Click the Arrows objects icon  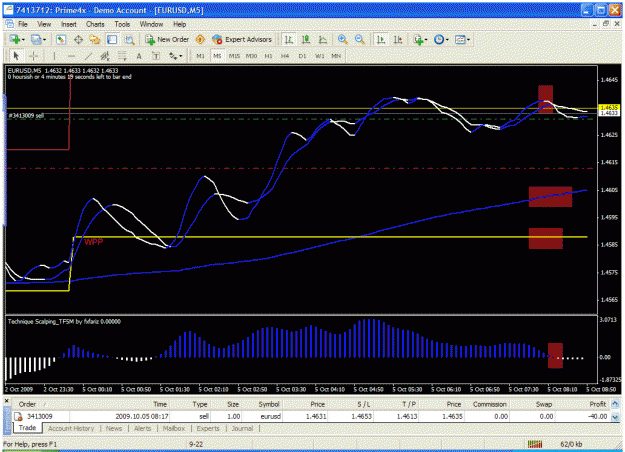point(173,56)
